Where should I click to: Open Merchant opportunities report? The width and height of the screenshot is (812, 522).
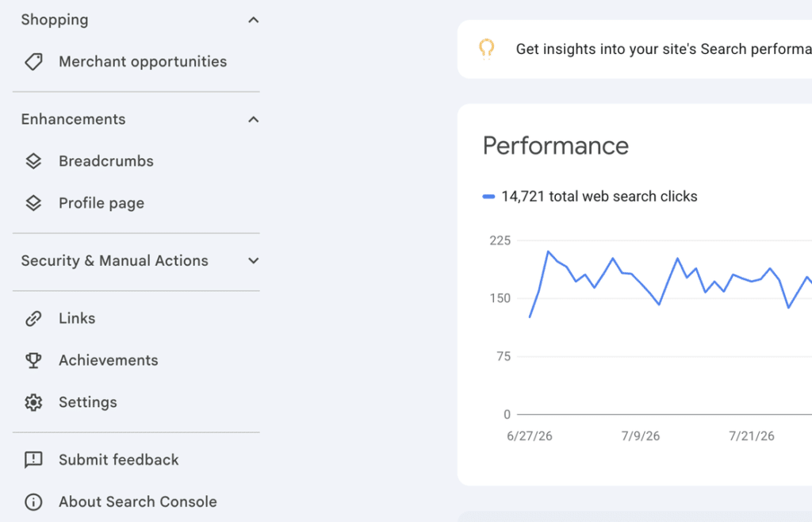136,62
